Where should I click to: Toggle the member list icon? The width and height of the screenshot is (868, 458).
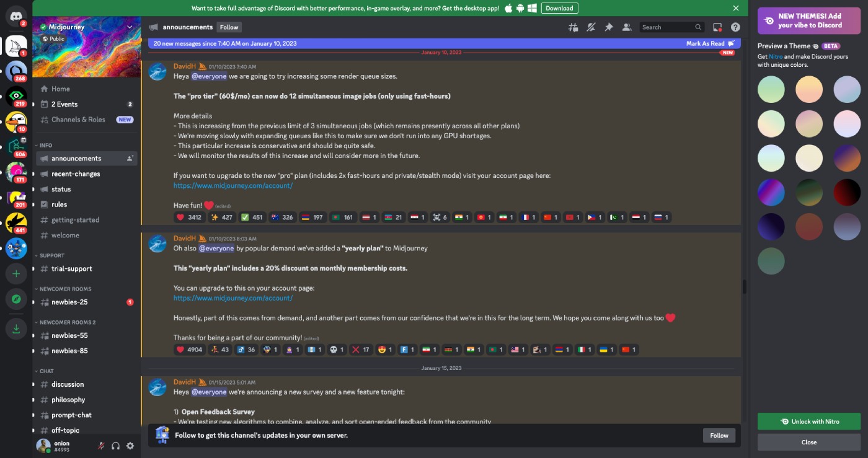click(x=627, y=27)
